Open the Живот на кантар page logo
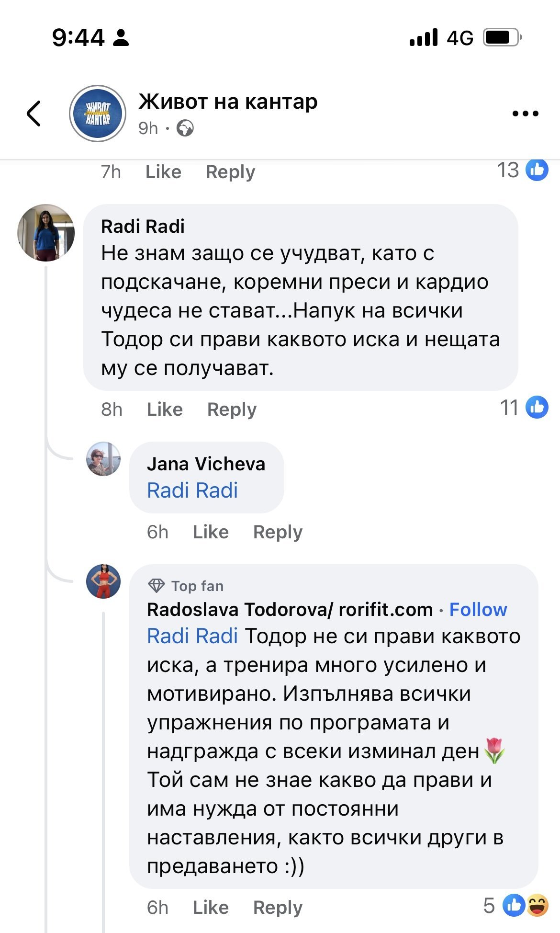This screenshot has height=933, width=560. click(x=98, y=114)
